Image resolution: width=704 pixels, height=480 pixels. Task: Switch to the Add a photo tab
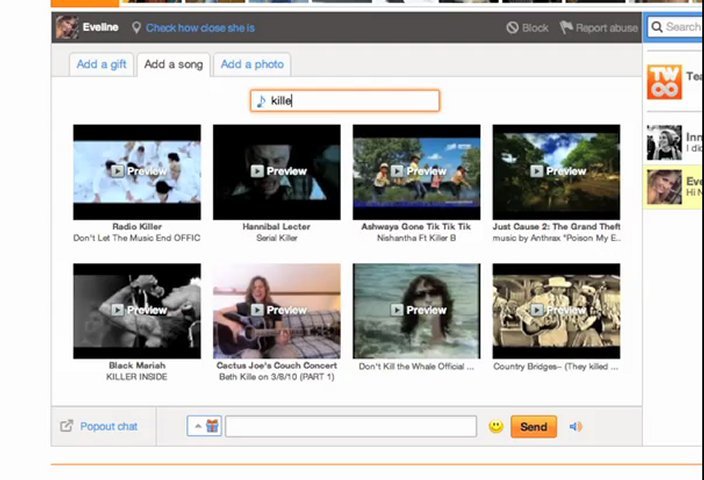click(x=252, y=64)
